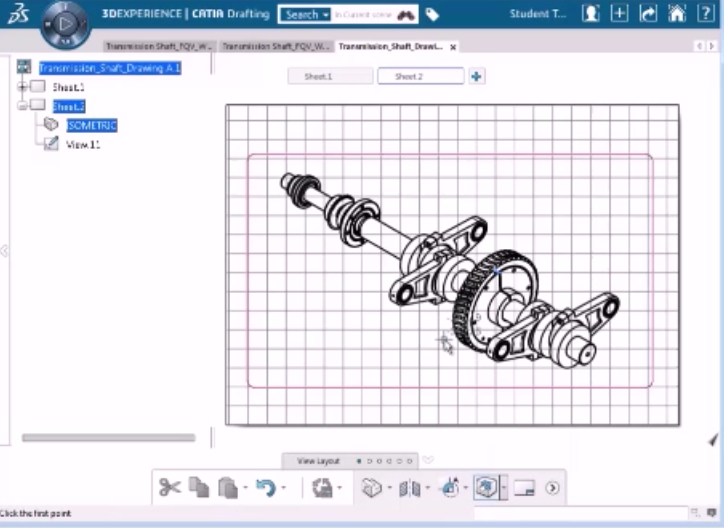Switch to the Sheet.1 tab
The width and height of the screenshot is (724, 528).
click(x=330, y=76)
